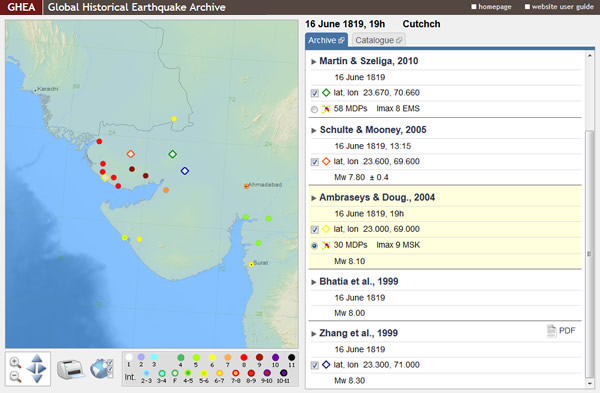This screenshot has width=600, height=393.
Task: Click the printer icon
Action: (70, 369)
